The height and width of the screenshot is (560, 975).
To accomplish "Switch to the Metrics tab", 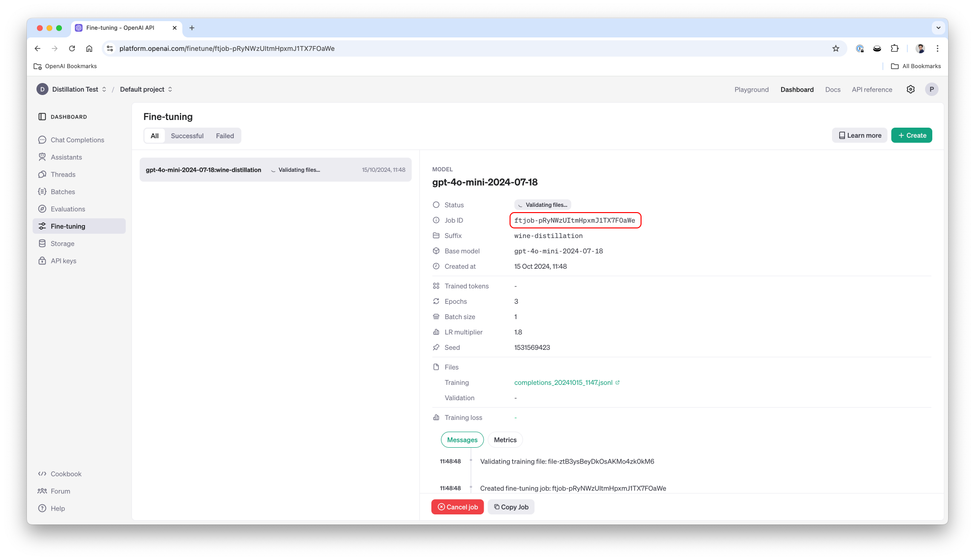I will (x=505, y=440).
